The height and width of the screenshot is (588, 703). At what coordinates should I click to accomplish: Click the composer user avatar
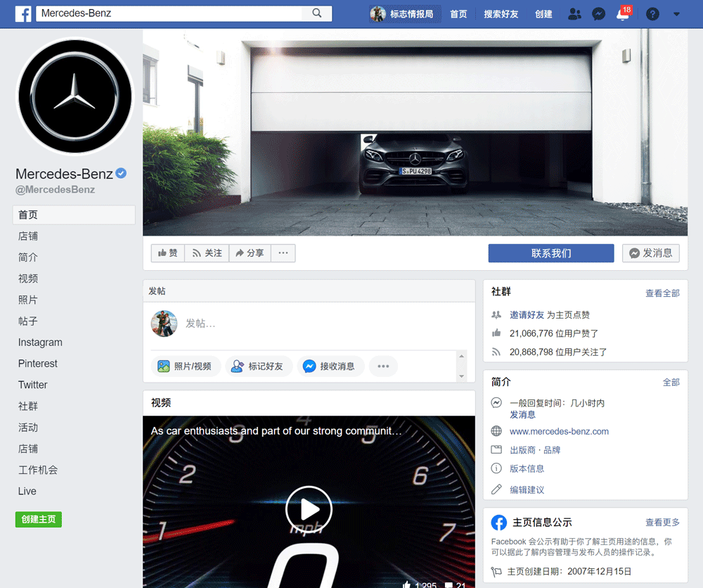(164, 324)
